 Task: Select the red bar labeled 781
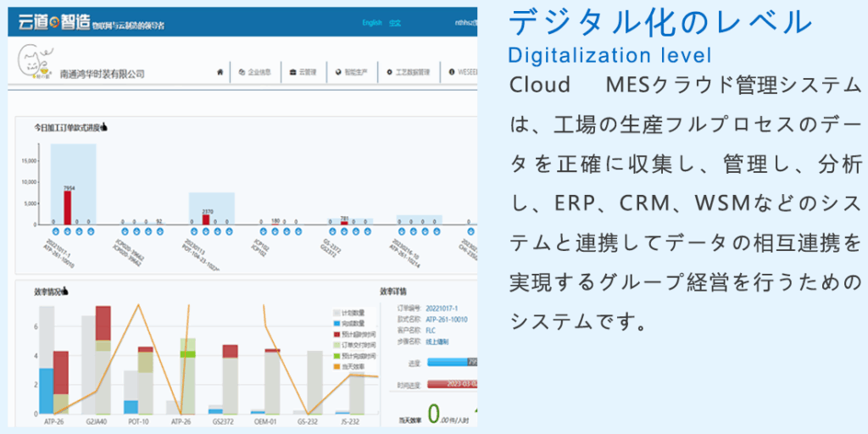(x=344, y=223)
